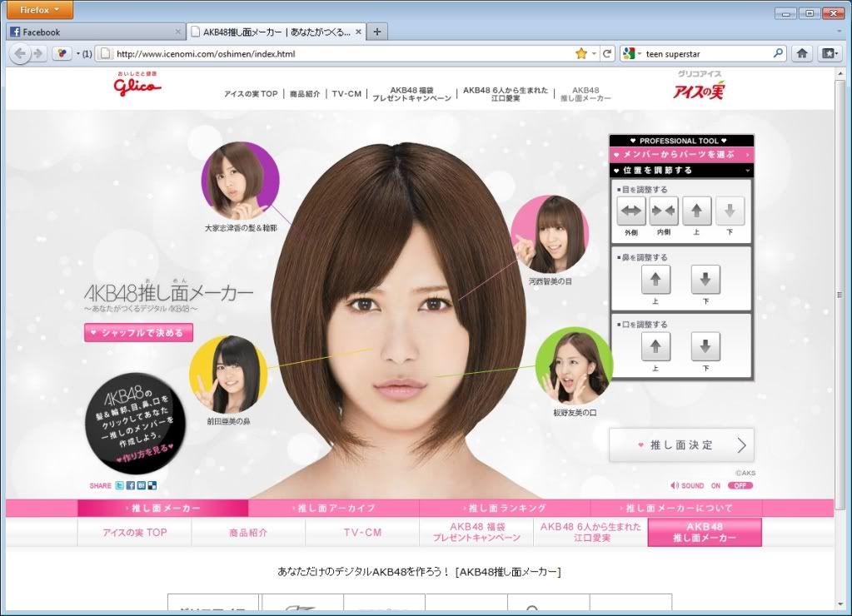Screen dimensions: 852x616
Task: Go forward with the browser Forward button
Action: (38, 53)
